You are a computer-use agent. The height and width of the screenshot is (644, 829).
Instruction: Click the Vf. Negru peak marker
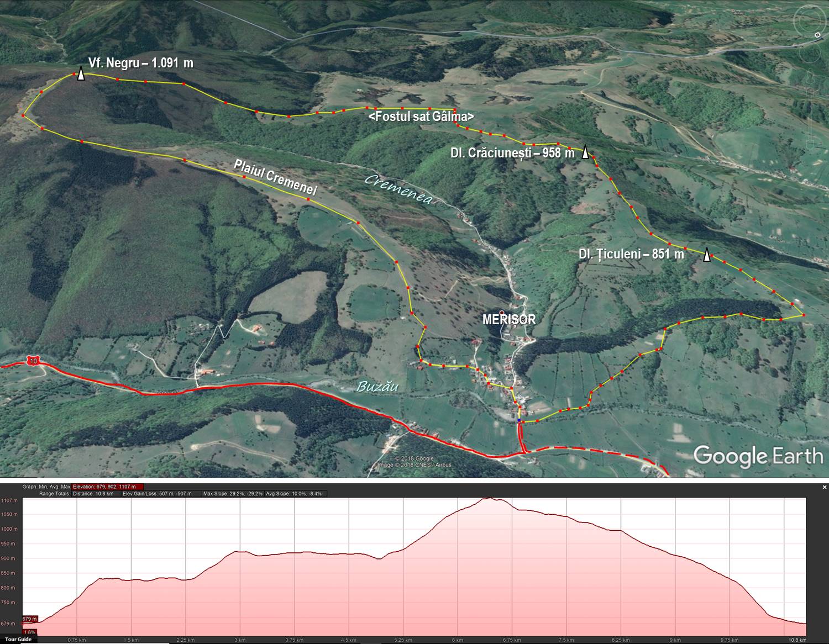pyautogui.click(x=81, y=74)
